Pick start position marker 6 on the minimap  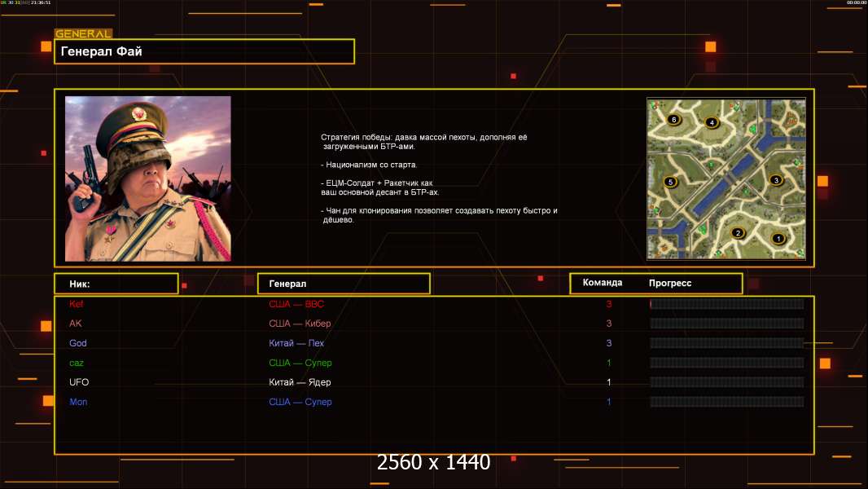tap(673, 119)
